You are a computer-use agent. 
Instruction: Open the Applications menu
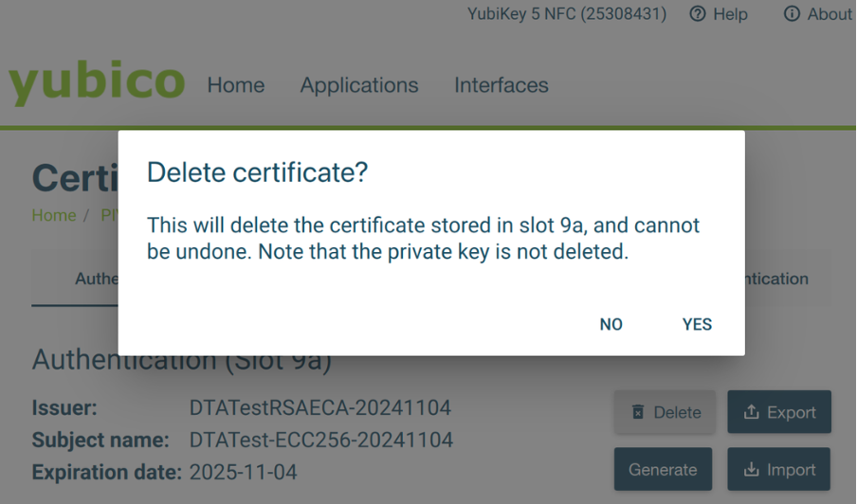[x=359, y=85]
